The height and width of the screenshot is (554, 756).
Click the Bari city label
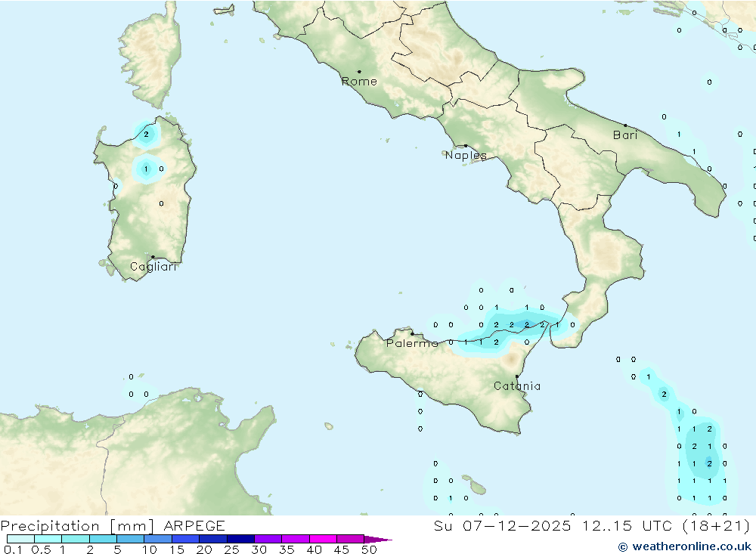(x=625, y=135)
